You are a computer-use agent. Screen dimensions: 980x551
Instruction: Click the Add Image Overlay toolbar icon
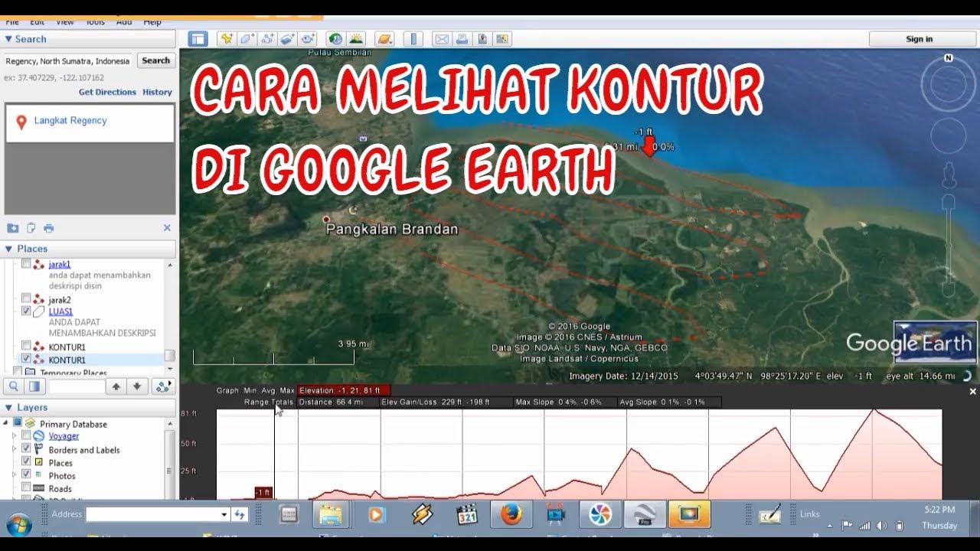click(x=288, y=39)
